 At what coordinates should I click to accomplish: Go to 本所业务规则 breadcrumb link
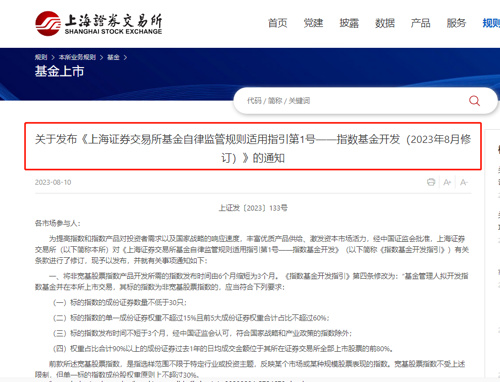[x=77, y=57]
